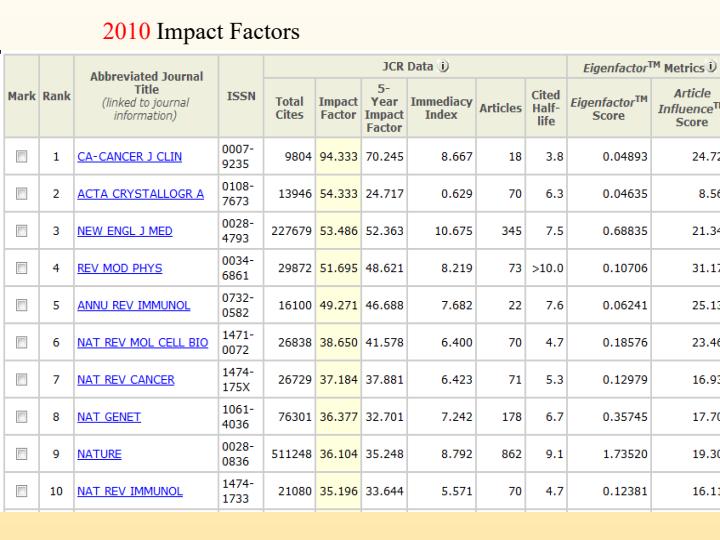
Task: Click the NATURE journal link
Action: coord(99,454)
